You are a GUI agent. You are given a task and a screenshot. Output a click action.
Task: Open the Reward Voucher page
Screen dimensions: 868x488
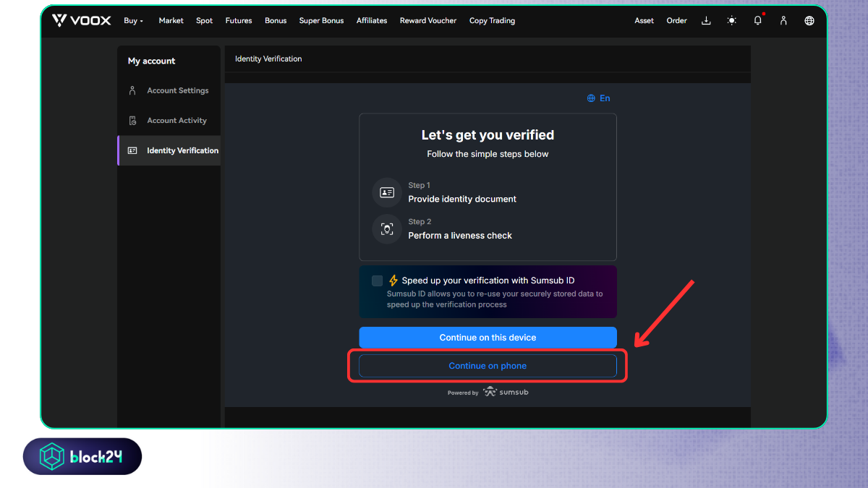(x=428, y=21)
